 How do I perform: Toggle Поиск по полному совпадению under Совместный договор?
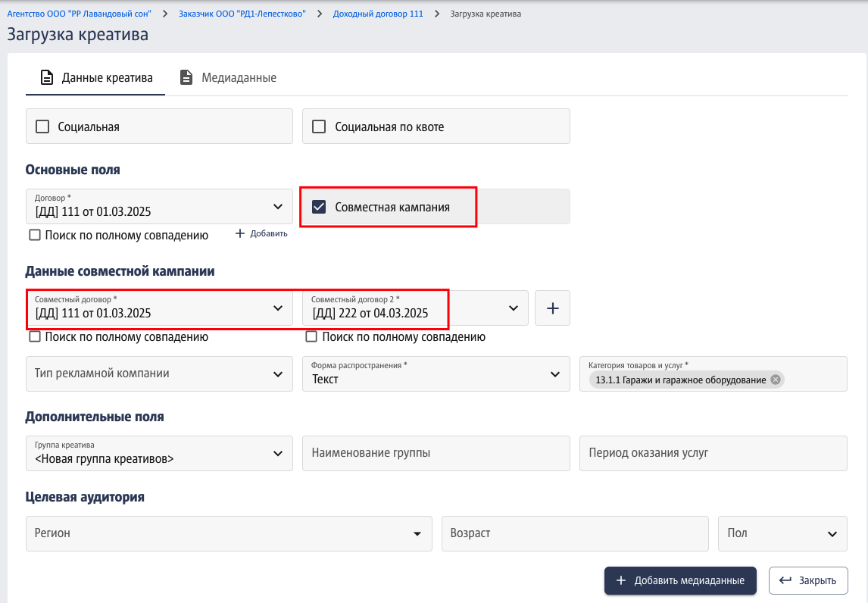(x=35, y=336)
